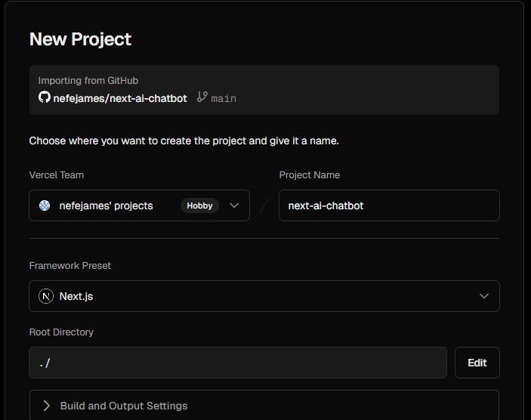Click the Edit root directory button
Screen dimensions: 531x420
tap(477, 363)
